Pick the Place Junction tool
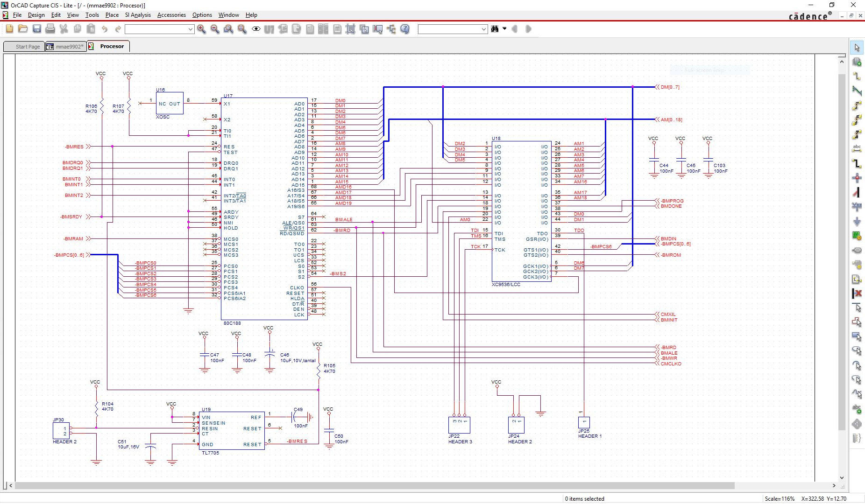The image size is (865, 504). (x=857, y=178)
